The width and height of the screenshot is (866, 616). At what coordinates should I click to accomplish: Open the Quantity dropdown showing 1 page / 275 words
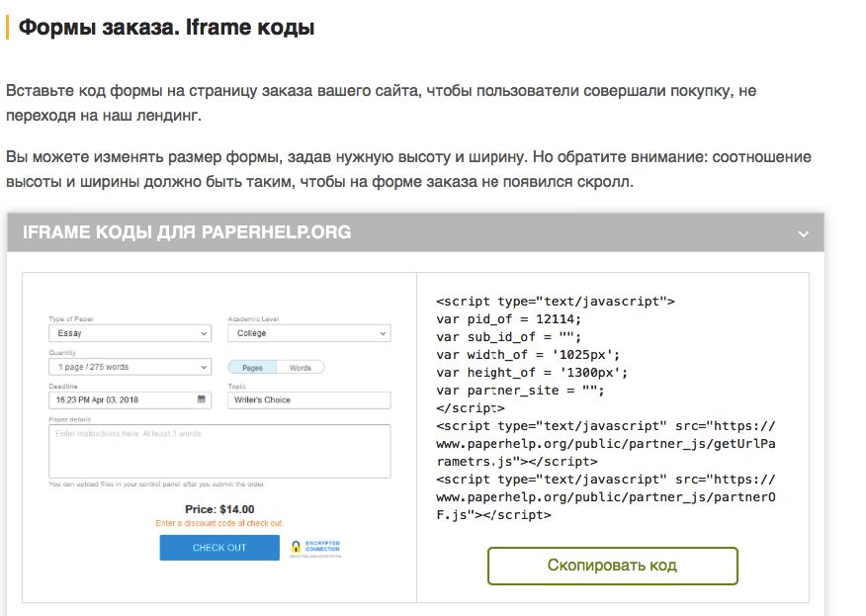130,367
